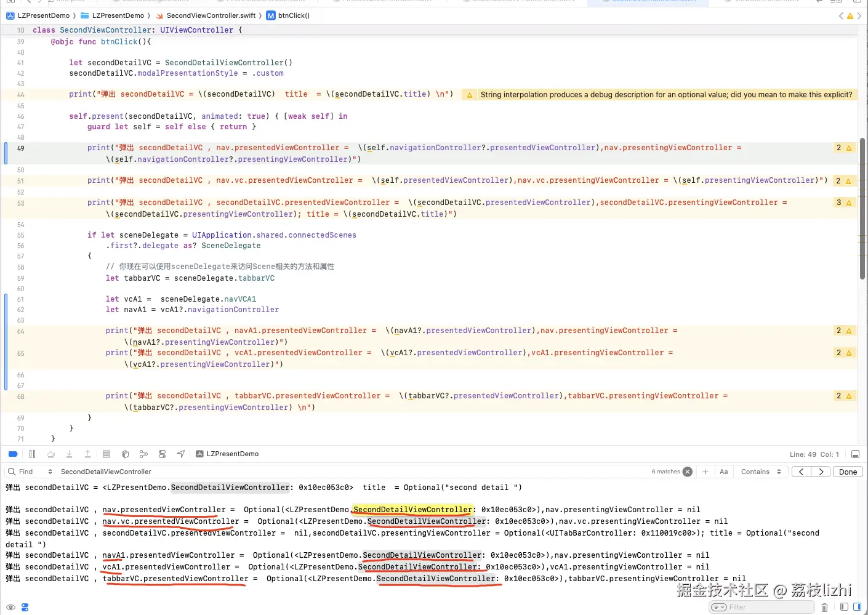Go to next search match
The image size is (868, 615).
(821, 472)
